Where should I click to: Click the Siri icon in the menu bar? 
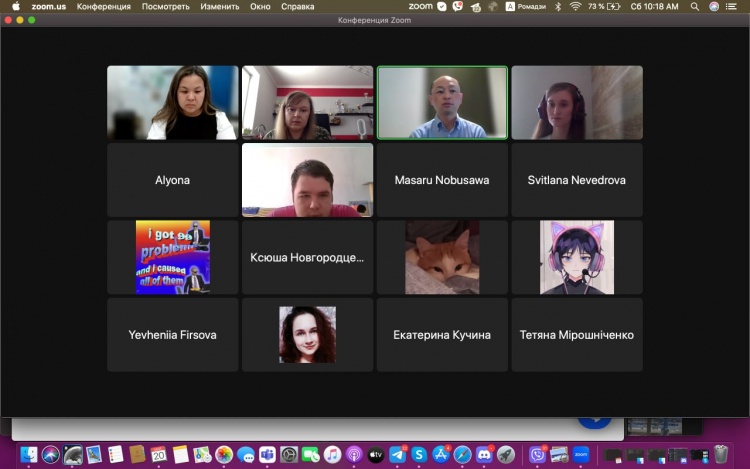[714, 6]
